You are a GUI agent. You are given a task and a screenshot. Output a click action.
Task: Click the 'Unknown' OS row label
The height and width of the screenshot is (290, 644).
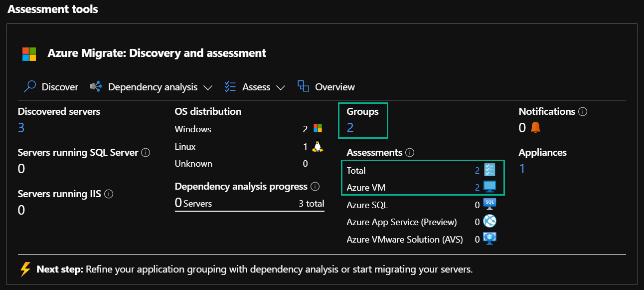(193, 164)
